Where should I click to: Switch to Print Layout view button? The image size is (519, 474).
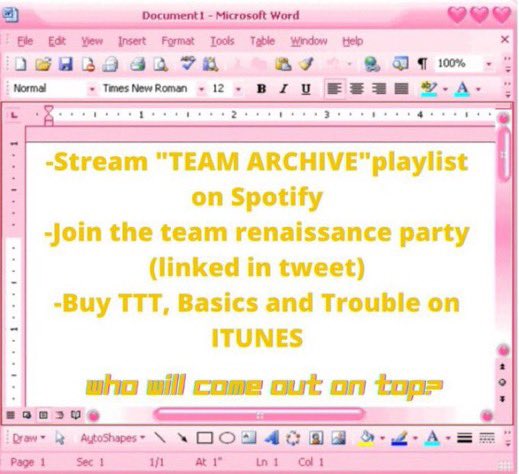[x=43, y=415]
